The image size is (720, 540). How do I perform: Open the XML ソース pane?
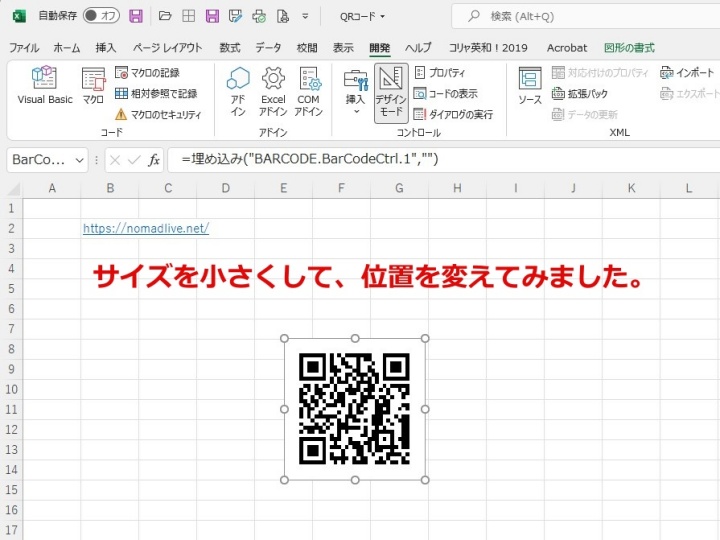click(x=530, y=85)
